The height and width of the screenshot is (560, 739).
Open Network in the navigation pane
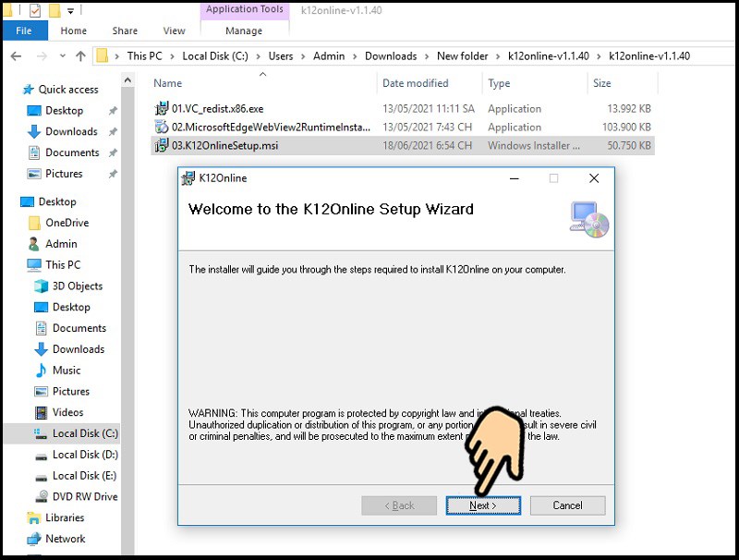point(65,539)
